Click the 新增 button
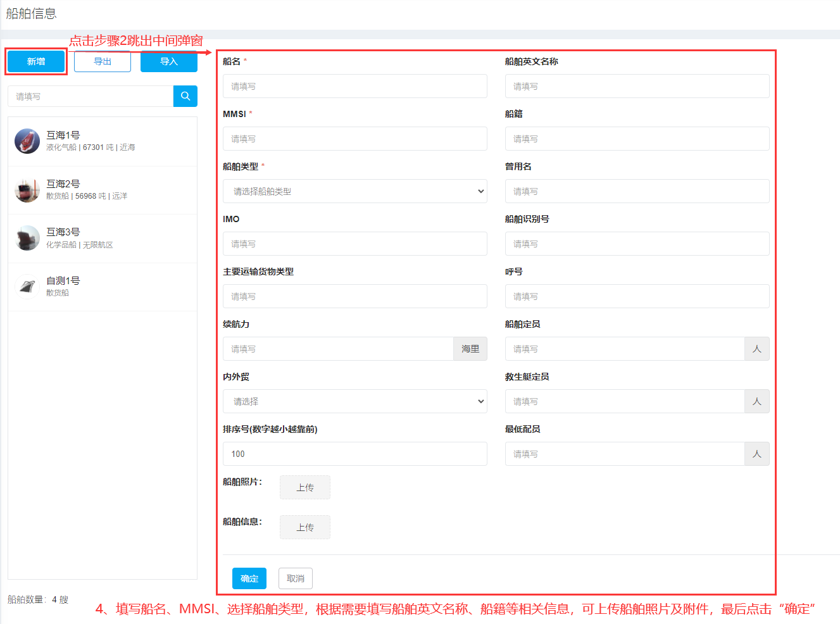 [x=36, y=61]
